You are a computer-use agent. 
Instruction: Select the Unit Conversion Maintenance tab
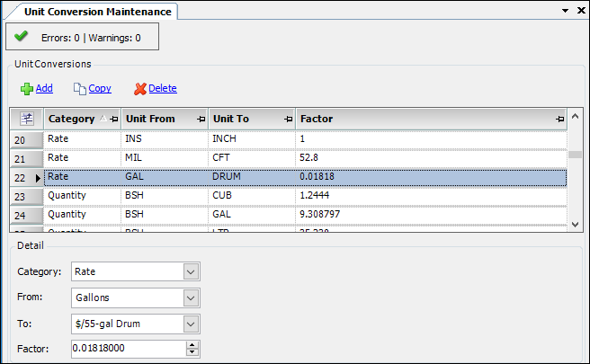point(93,12)
